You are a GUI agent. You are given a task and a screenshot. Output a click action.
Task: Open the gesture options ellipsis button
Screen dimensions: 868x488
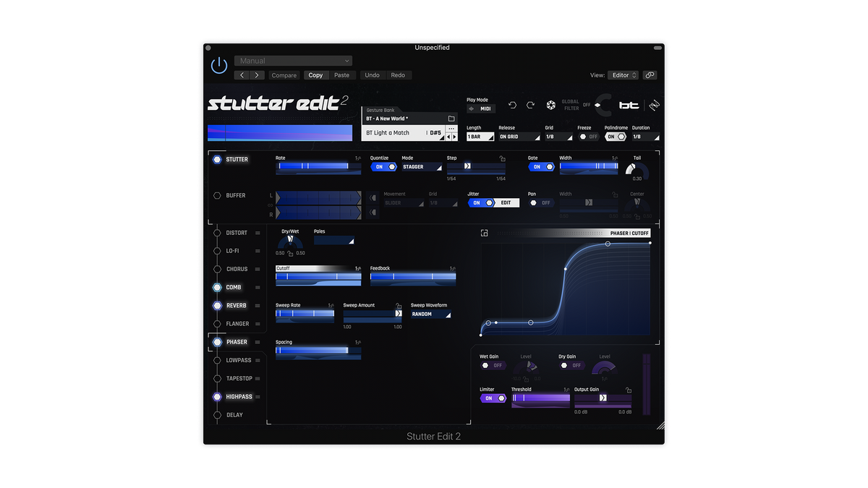coord(451,129)
